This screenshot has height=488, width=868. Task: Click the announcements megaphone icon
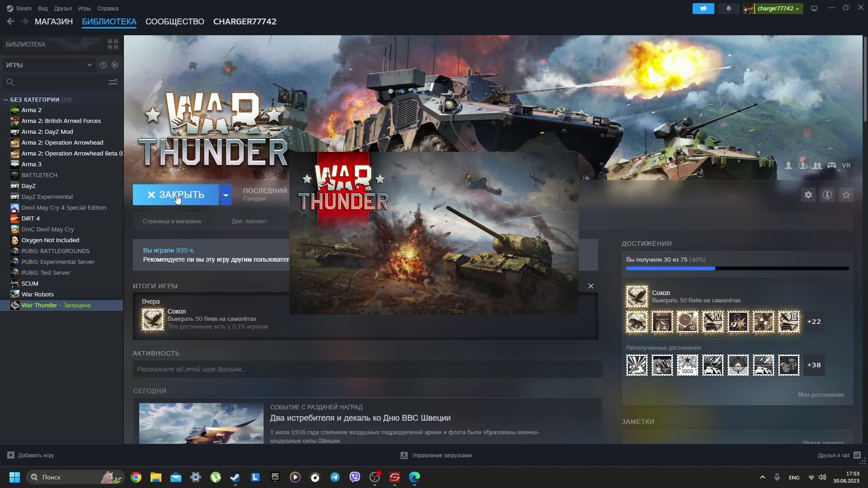pyautogui.click(x=703, y=9)
